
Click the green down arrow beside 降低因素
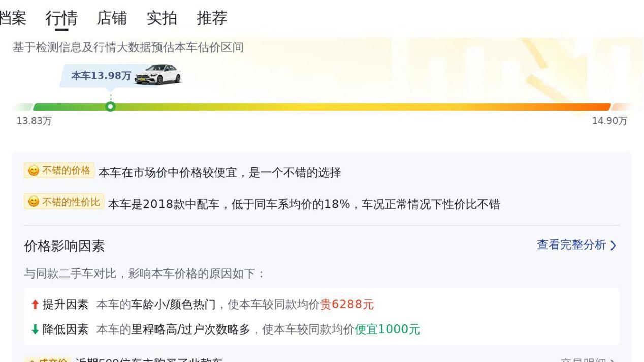(34, 329)
